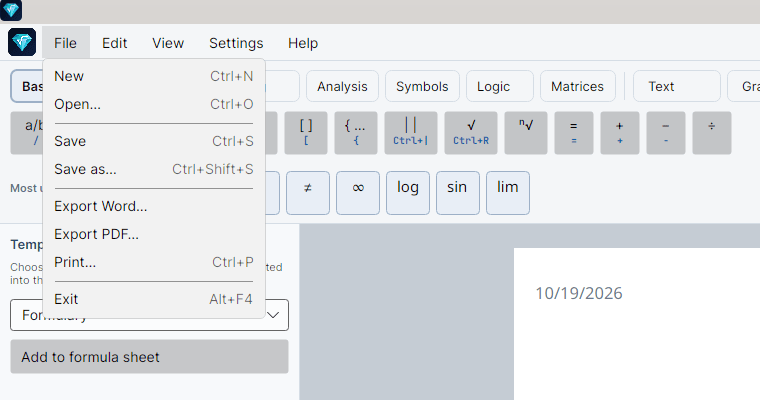Select Save as... menu entry
Viewport: 760px width, 400px height.
(154, 169)
